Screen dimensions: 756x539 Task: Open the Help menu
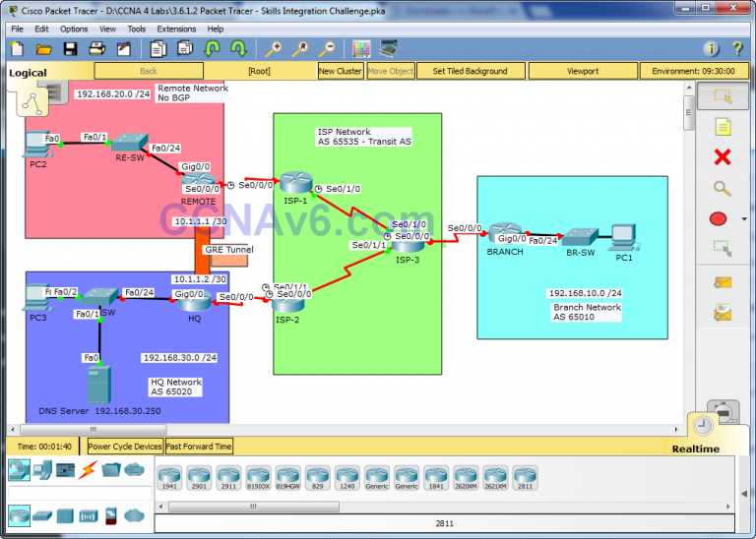click(215, 29)
